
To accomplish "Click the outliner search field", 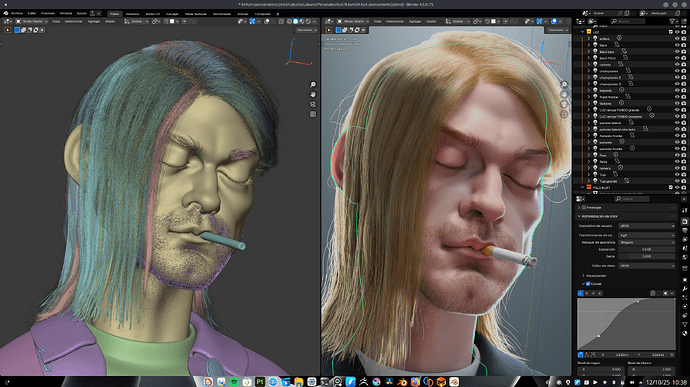I will coord(628,21).
